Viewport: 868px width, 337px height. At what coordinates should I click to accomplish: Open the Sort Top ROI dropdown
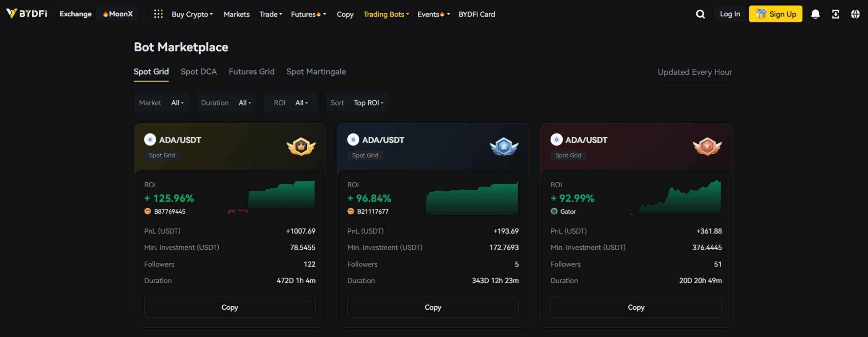368,102
